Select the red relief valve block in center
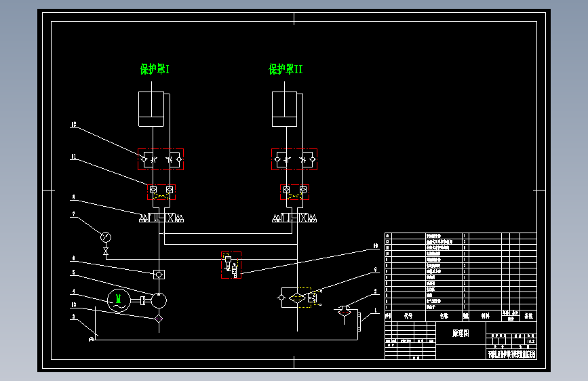588x381 pixels. [231, 265]
